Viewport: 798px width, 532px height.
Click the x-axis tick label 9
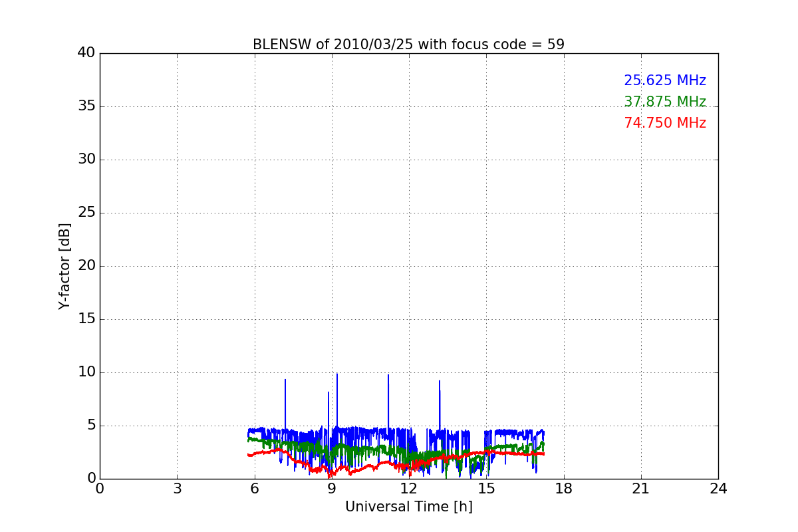point(332,489)
